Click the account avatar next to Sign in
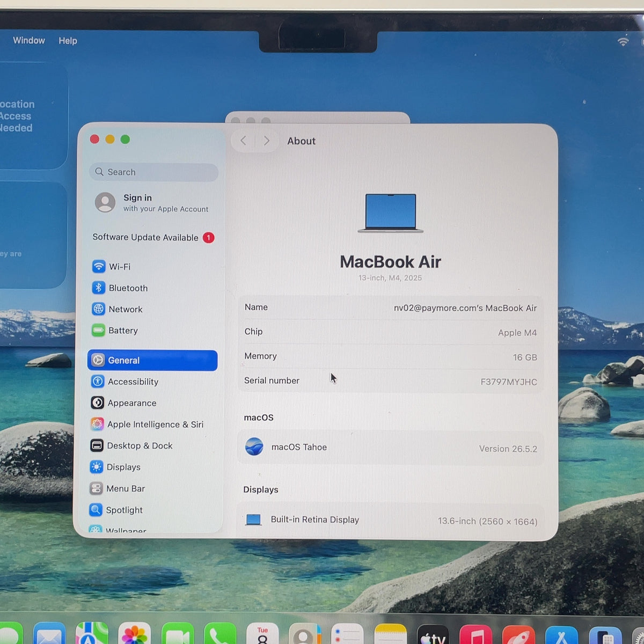644x644 pixels. (x=105, y=202)
